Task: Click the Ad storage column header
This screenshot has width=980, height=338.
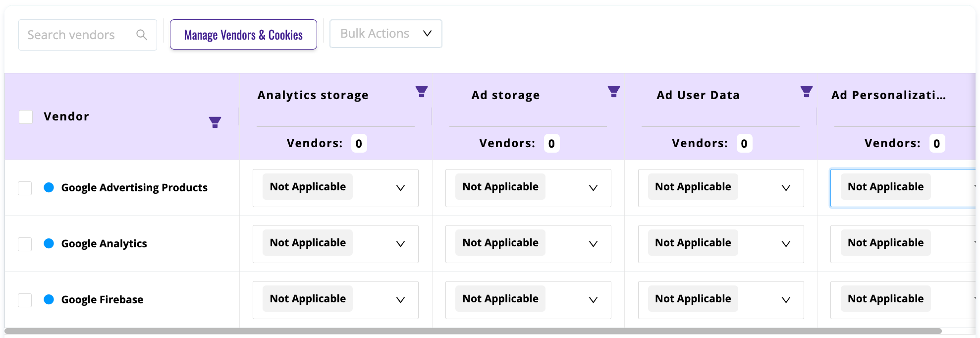Action: click(506, 95)
